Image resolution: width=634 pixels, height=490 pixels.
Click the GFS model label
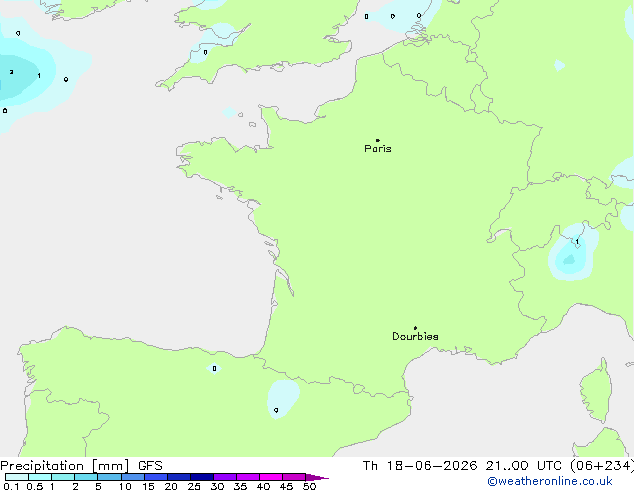(150, 466)
